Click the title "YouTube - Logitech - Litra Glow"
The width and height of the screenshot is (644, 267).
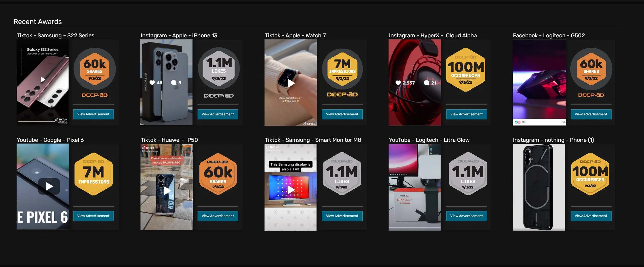point(429,140)
